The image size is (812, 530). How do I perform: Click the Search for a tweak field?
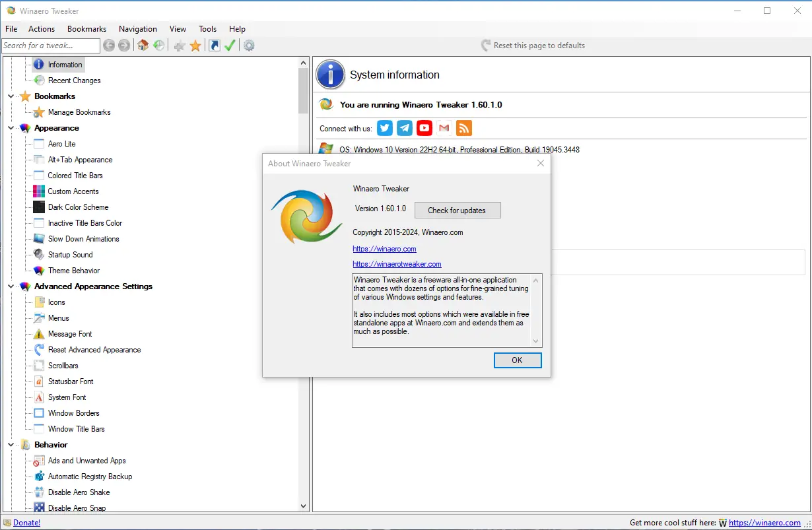pyautogui.click(x=51, y=45)
